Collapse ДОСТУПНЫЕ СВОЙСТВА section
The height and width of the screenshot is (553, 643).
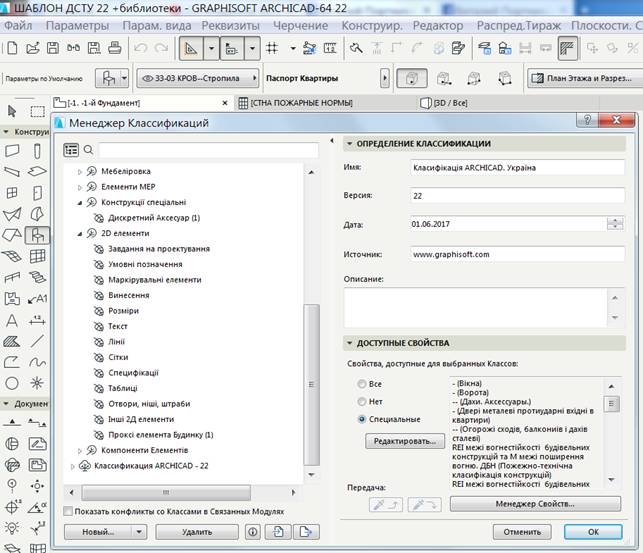(x=349, y=343)
